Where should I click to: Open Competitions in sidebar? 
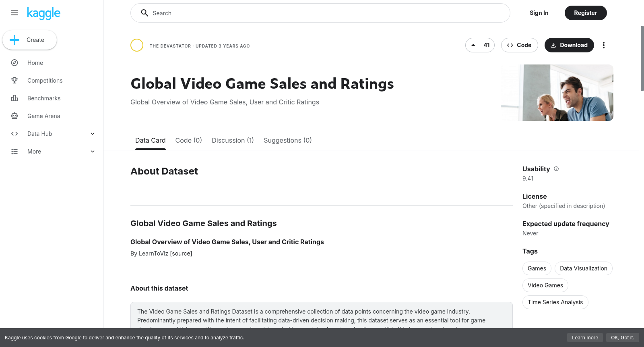click(45, 81)
